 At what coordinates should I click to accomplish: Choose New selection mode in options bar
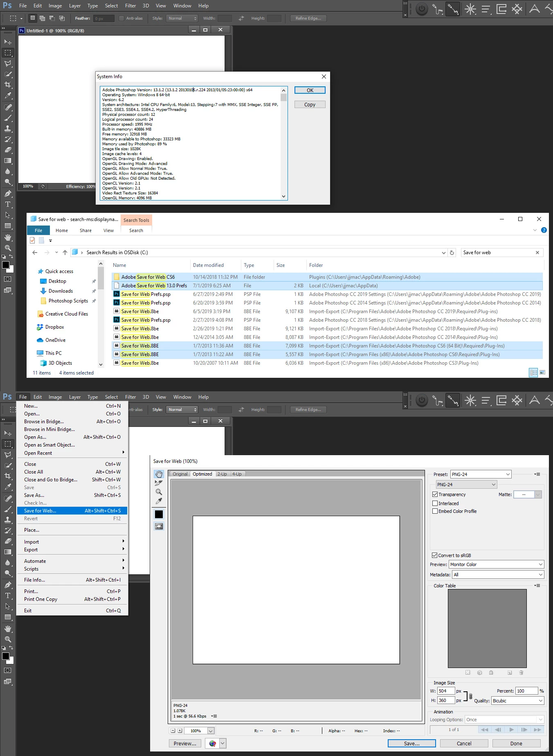coord(33,18)
